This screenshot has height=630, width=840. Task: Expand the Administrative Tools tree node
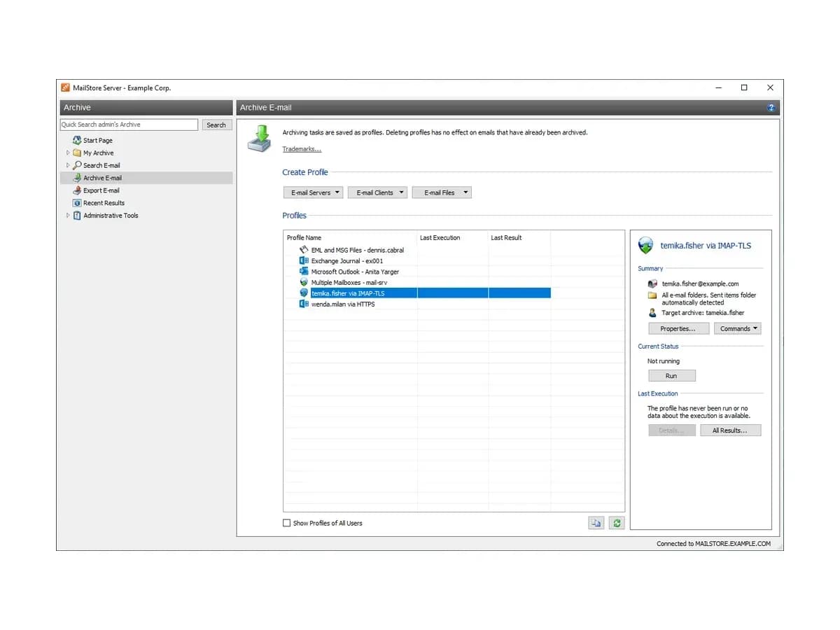click(68, 216)
